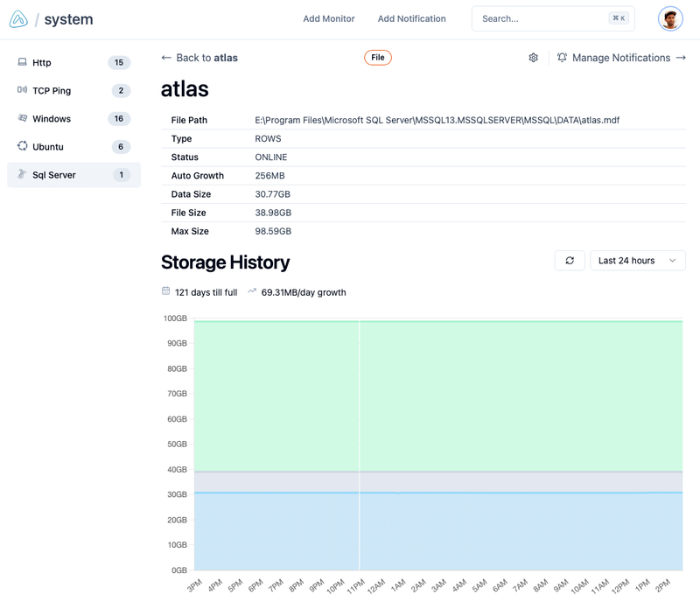700x602 pixels.
Task: Open monitor settings via the gear icon
Action: pyautogui.click(x=532, y=56)
